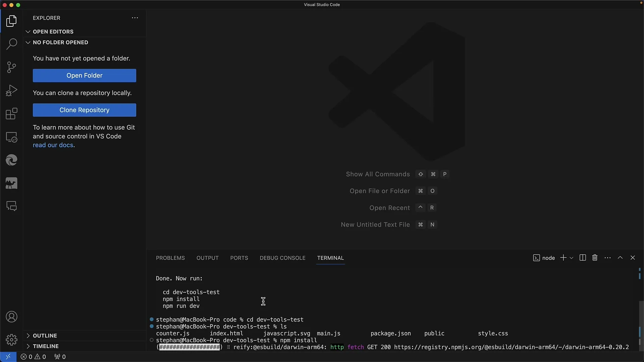Image resolution: width=644 pixels, height=362 pixels.
Task: Click 'package.json' in ls output
Action: [391, 334]
